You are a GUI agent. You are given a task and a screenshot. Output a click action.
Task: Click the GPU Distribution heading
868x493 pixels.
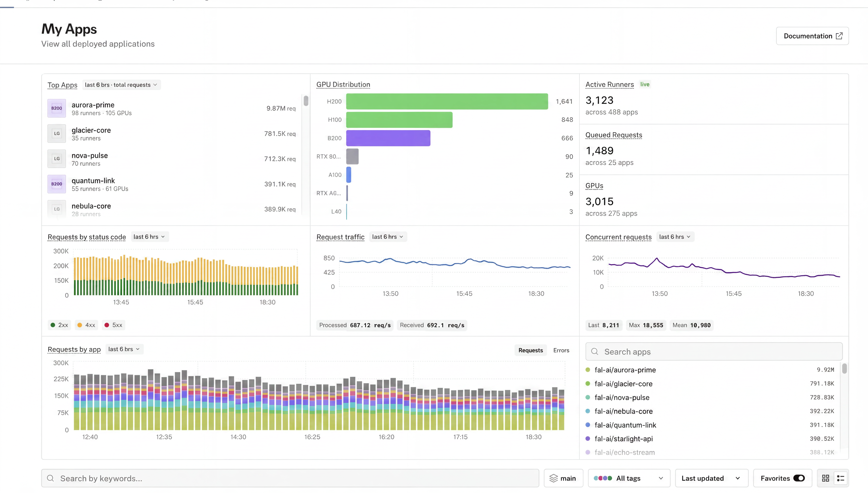coord(343,84)
